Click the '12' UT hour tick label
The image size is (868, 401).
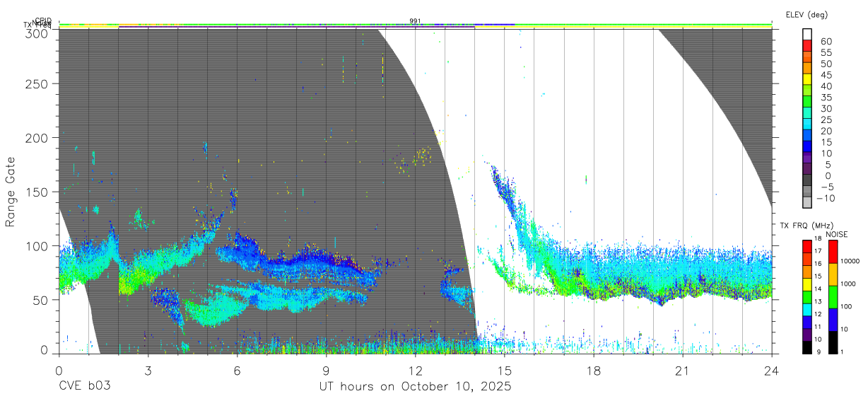(x=415, y=371)
